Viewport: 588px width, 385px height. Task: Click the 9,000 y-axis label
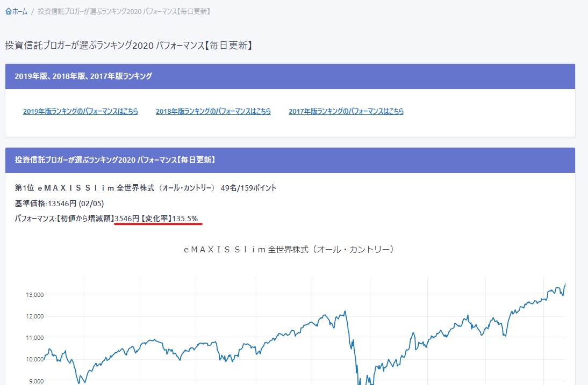[35, 381]
